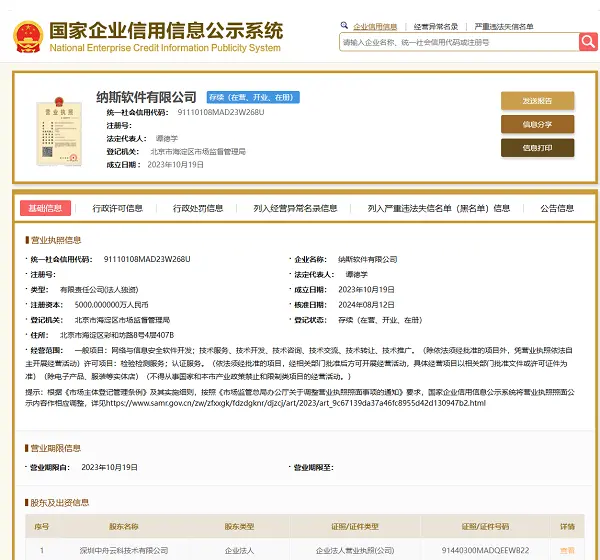Screen dimensions: 600x560
Task: Click the 纳斯软件有限公司 company title heading
Action: pyautogui.click(x=146, y=97)
